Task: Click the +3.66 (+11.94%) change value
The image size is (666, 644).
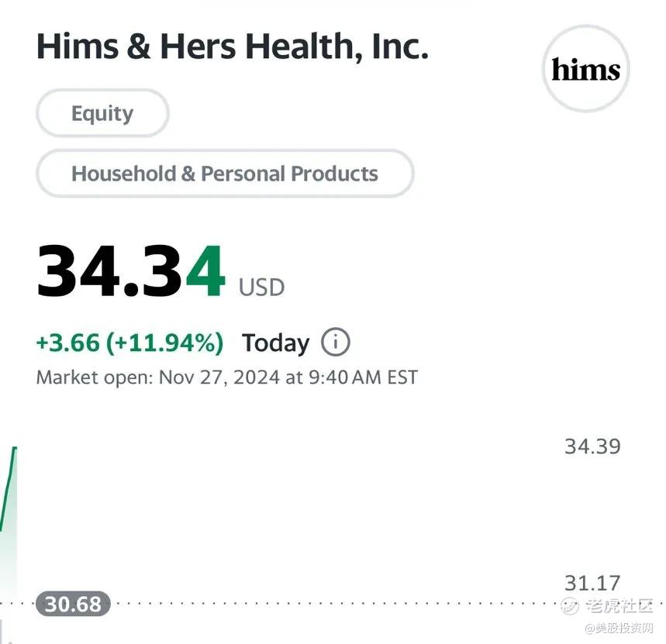Action: click(x=129, y=343)
